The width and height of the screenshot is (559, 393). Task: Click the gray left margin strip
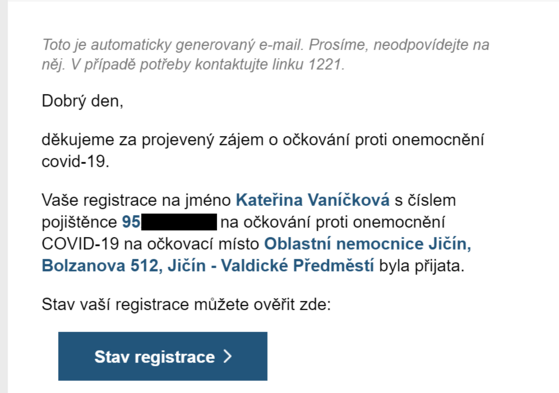[4, 196]
